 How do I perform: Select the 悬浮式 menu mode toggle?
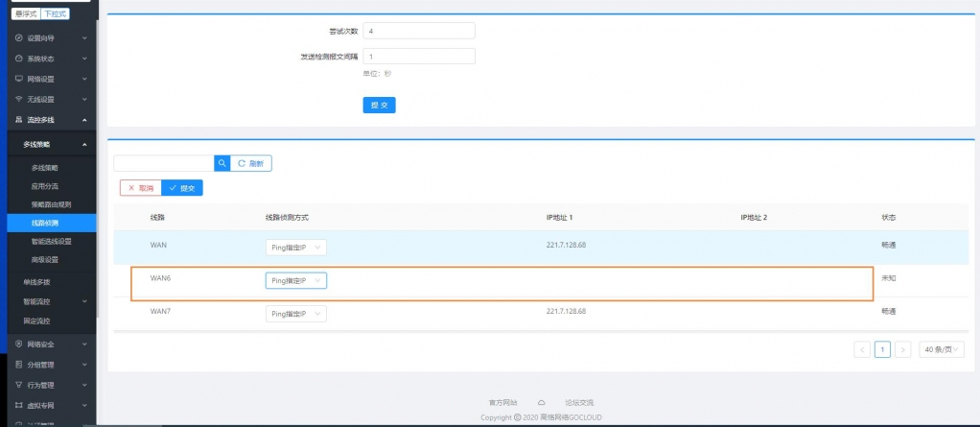click(x=25, y=13)
